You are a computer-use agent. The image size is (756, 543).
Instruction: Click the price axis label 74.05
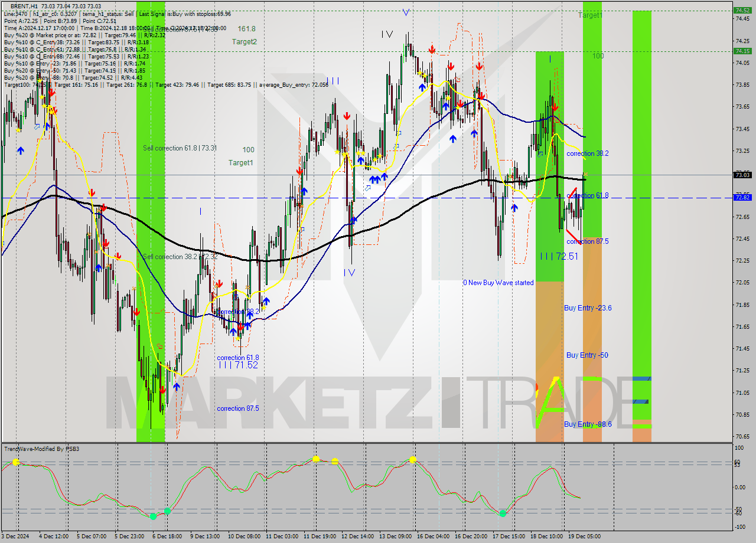click(742, 63)
